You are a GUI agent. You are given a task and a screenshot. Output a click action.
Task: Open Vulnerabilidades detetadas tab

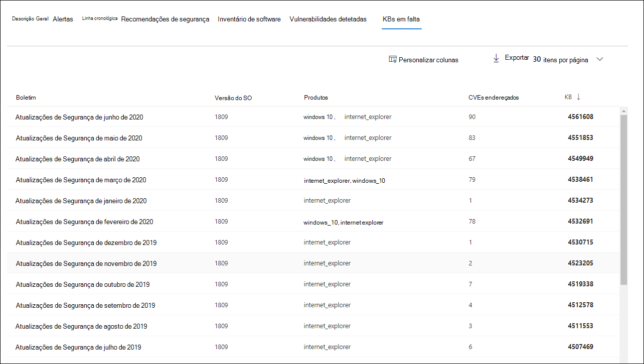(x=328, y=19)
